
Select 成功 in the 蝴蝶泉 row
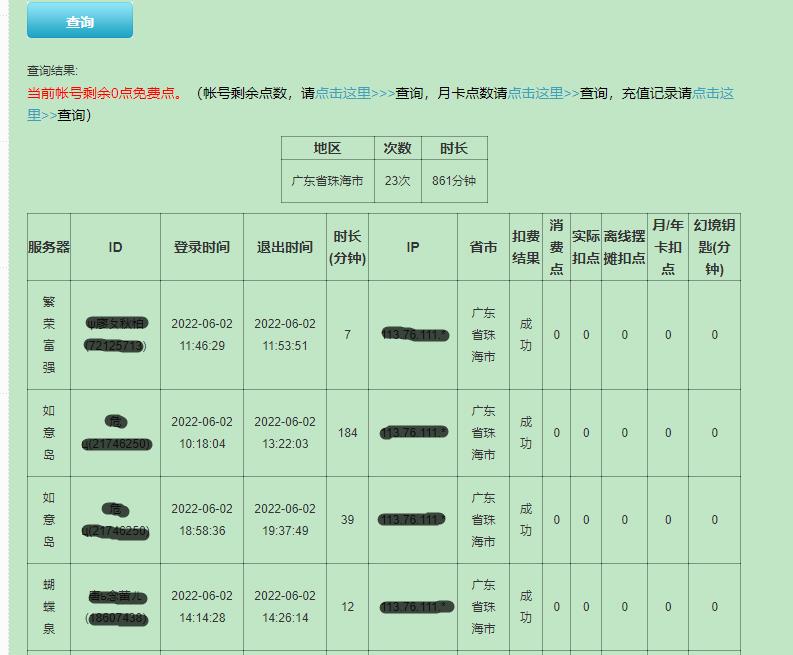(x=525, y=606)
